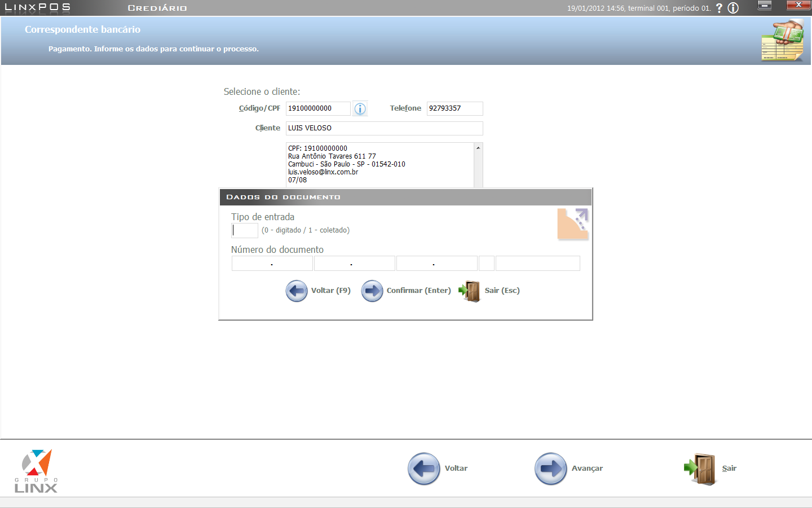Click the 'Cliente' label
The image size is (812, 508).
pyautogui.click(x=268, y=128)
